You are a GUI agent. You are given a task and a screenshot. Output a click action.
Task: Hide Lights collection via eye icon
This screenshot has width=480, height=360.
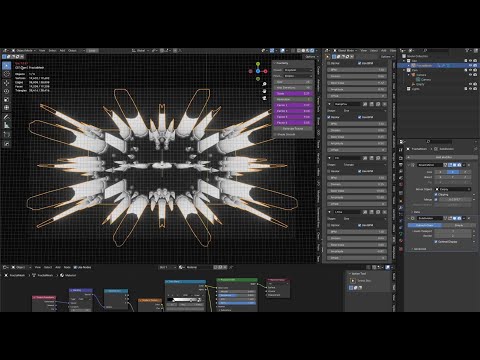point(470,89)
